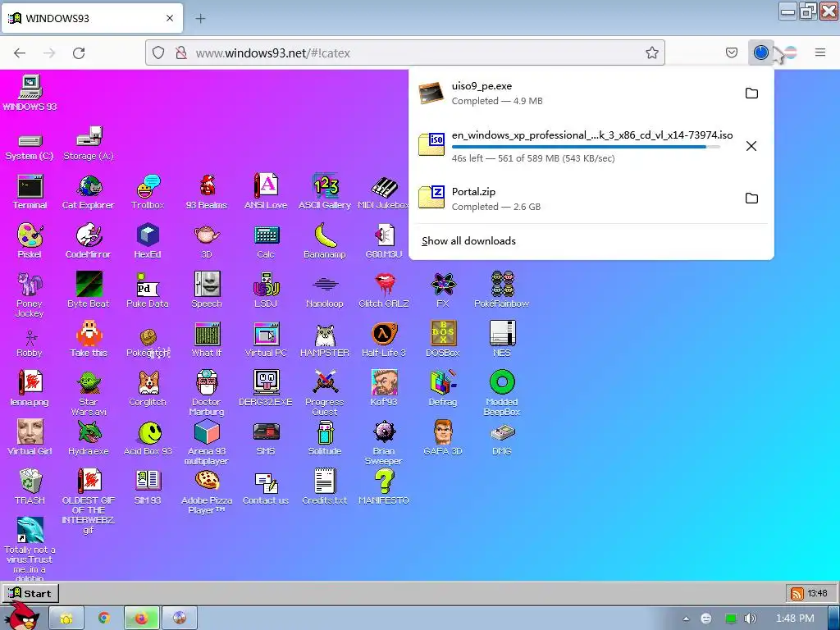Image resolution: width=840 pixels, height=630 pixels.
Task: Launch Virtual PC icon
Action: pos(266,339)
